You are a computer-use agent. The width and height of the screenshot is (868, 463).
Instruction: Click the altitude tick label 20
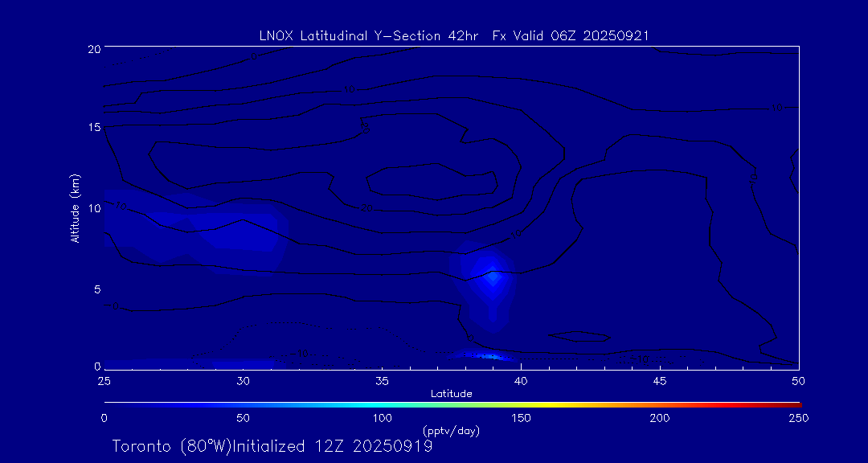point(93,48)
